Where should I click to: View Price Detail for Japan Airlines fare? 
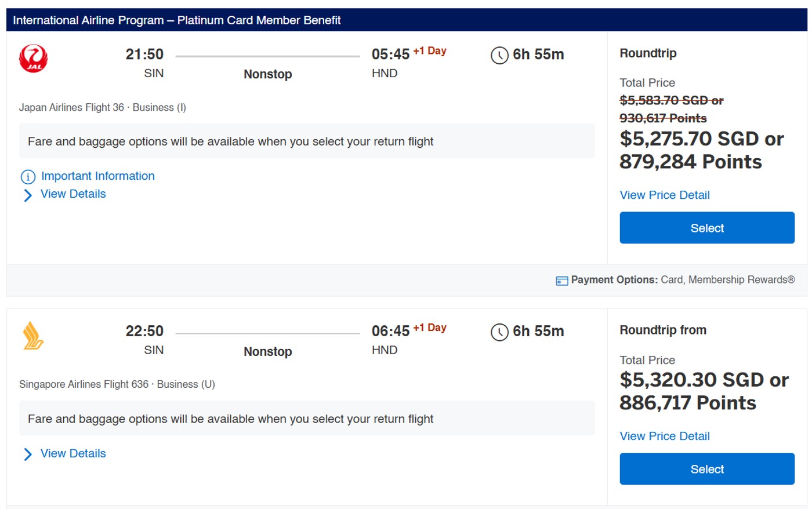click(664, 195)
